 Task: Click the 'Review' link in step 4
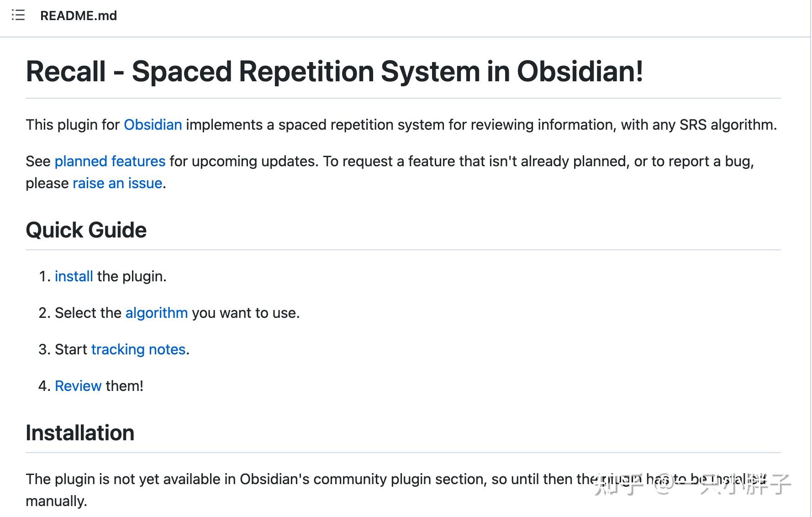(78, 386)
